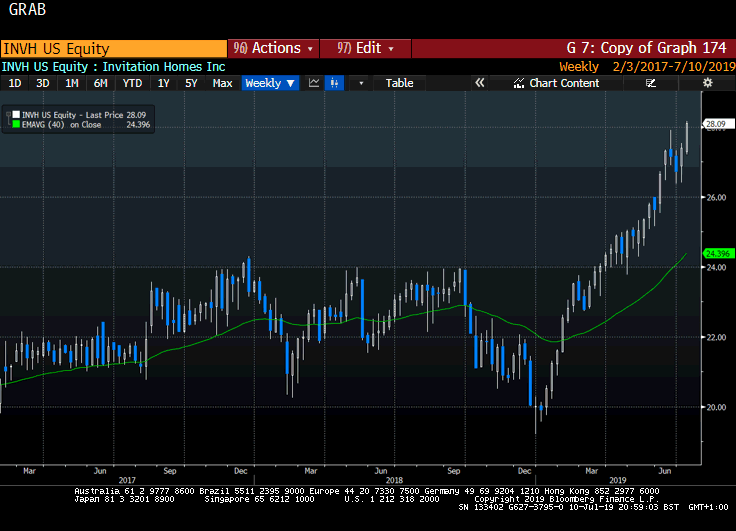Select the 1D time range

[15, 83]
